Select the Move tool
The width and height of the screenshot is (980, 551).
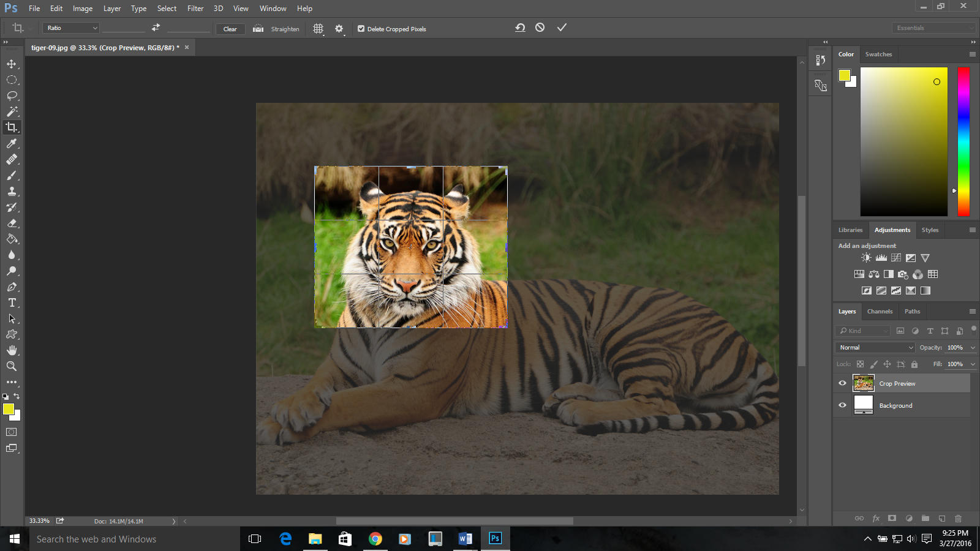click(12, 63)
